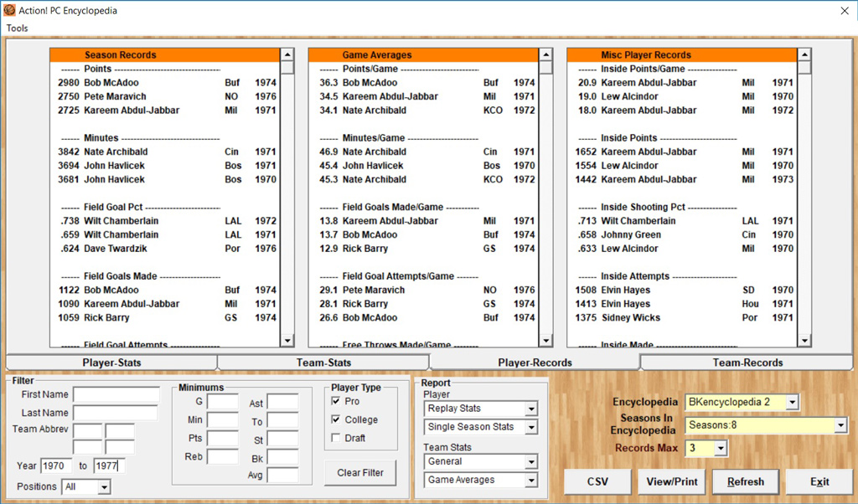Switch to the Team-Records tab
This screenshot has width=858, height=504.
tap(747, 363)
